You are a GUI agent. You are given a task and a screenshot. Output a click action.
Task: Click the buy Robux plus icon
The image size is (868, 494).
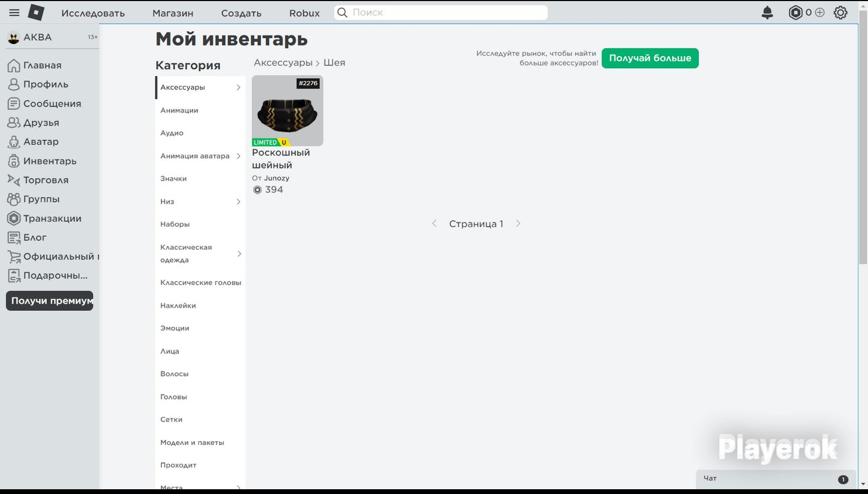click(820, 13)
